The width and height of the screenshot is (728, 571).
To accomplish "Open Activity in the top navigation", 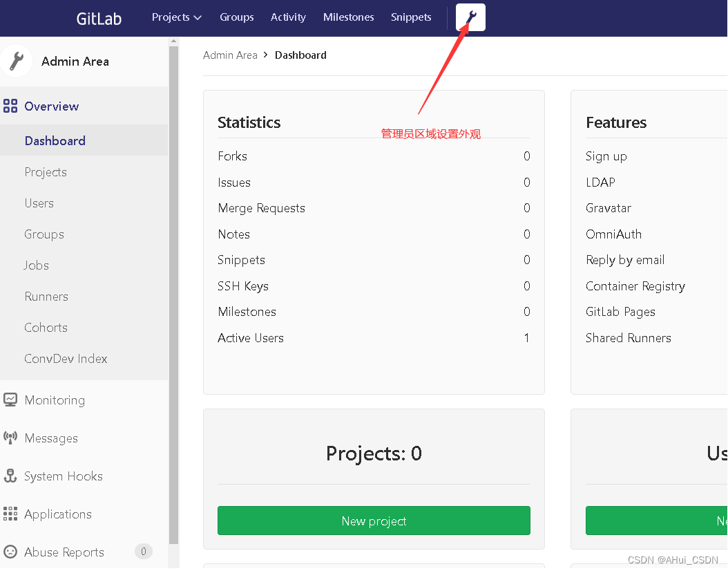I will tap(288, 17).
